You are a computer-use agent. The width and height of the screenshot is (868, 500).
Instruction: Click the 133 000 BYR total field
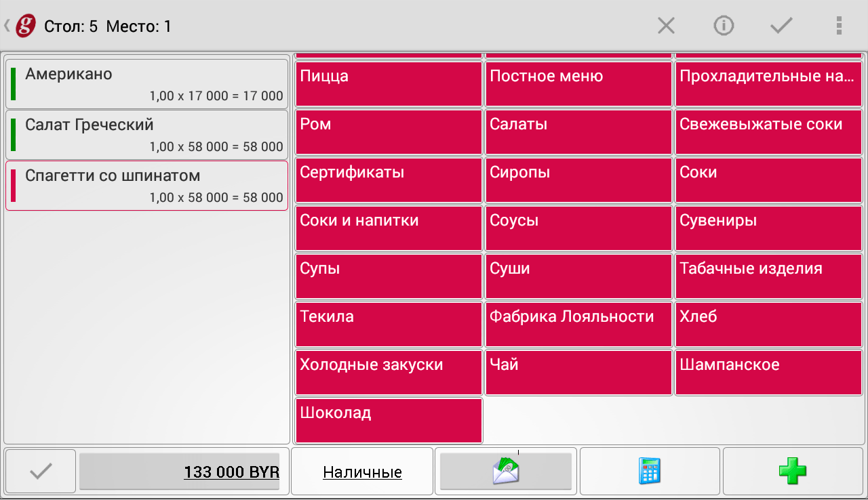(x=180, y=472)
